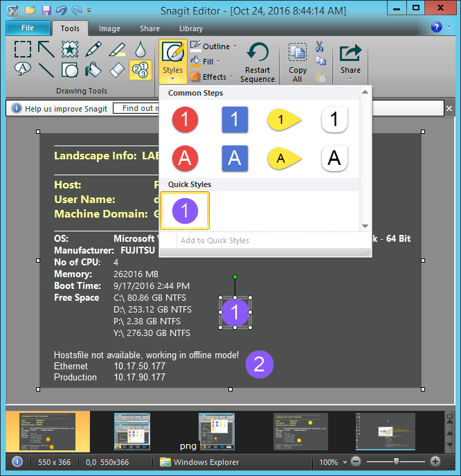Select the Shape tool
The height and width of the screenshot is (476, 461).
pos(70,70)
